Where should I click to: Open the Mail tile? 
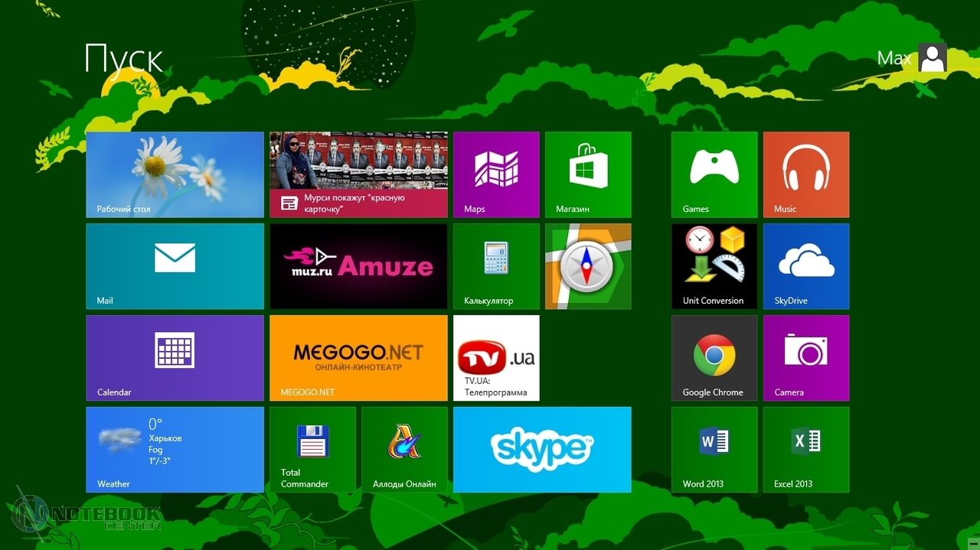175,266
